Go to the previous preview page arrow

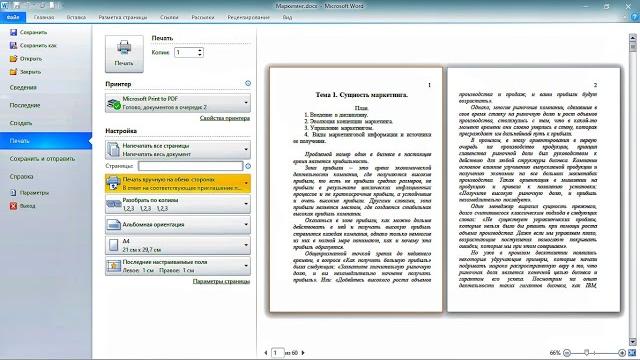pos(266,353)
